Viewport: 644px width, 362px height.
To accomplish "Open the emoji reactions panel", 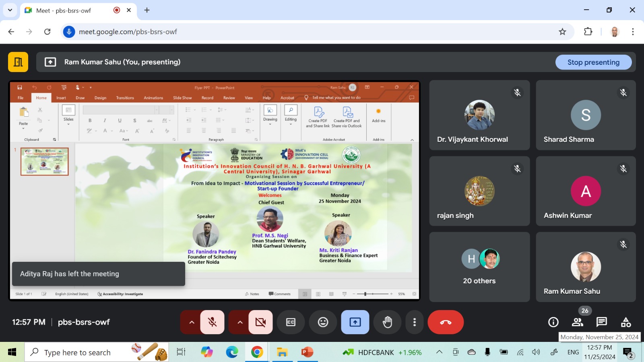I will point(323,322).
